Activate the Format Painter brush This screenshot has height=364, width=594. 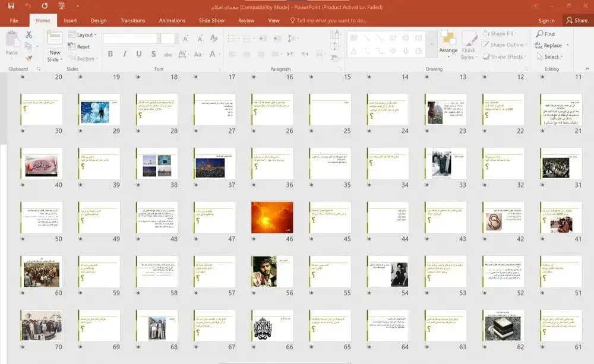[x=29, y=58]
